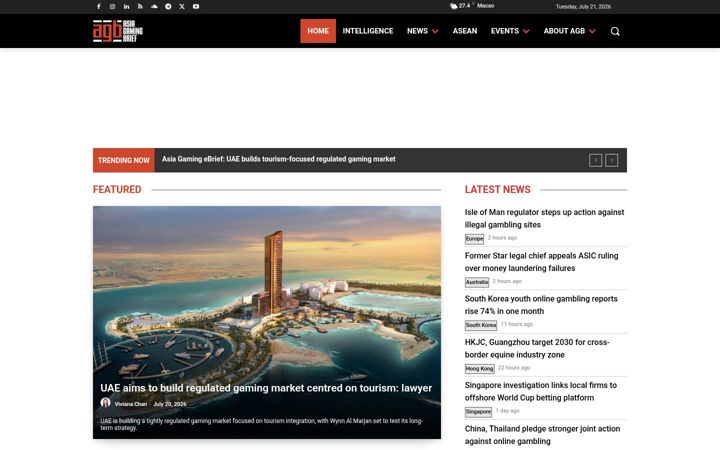Open the RSS feed icon
The width and height of the screenshot is (720, 450).
click(x=140, y=6)
